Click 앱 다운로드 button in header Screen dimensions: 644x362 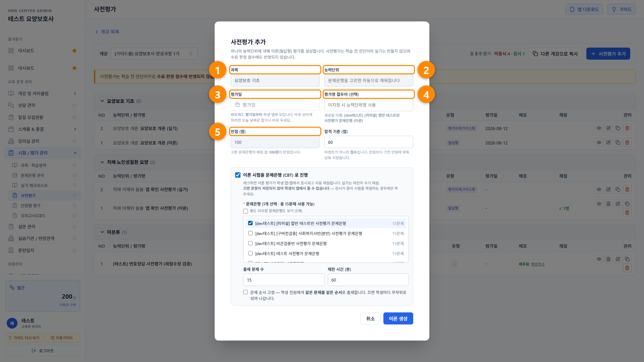[584, 9]
